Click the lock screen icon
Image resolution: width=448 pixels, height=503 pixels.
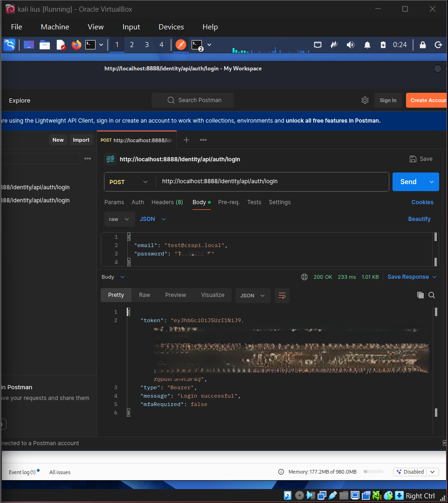[x=423, y=45]
